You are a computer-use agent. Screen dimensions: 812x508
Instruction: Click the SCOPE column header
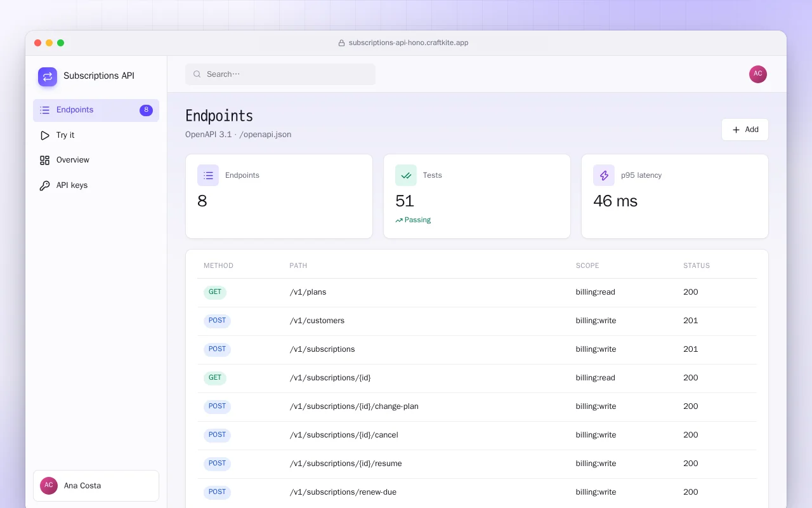click(587, 266)
